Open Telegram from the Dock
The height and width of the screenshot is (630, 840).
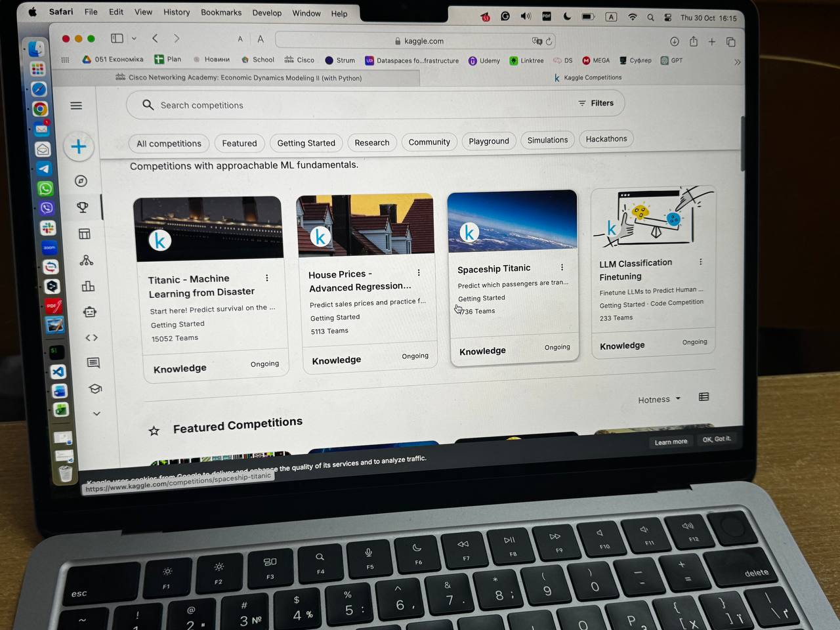(43, 169)
